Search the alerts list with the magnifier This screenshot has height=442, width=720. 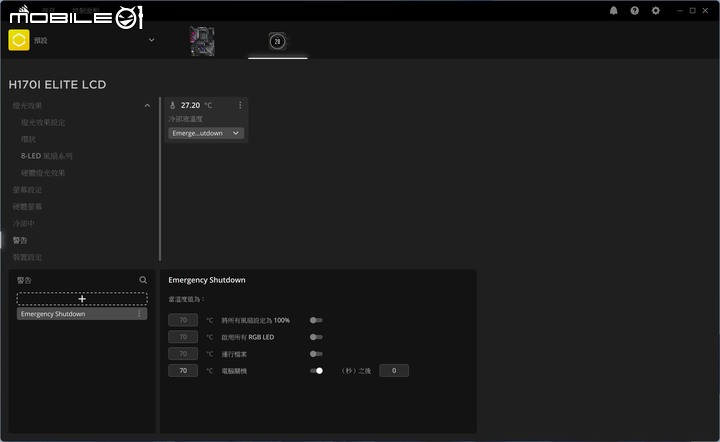pyautogui.click(x=143, y=280)
